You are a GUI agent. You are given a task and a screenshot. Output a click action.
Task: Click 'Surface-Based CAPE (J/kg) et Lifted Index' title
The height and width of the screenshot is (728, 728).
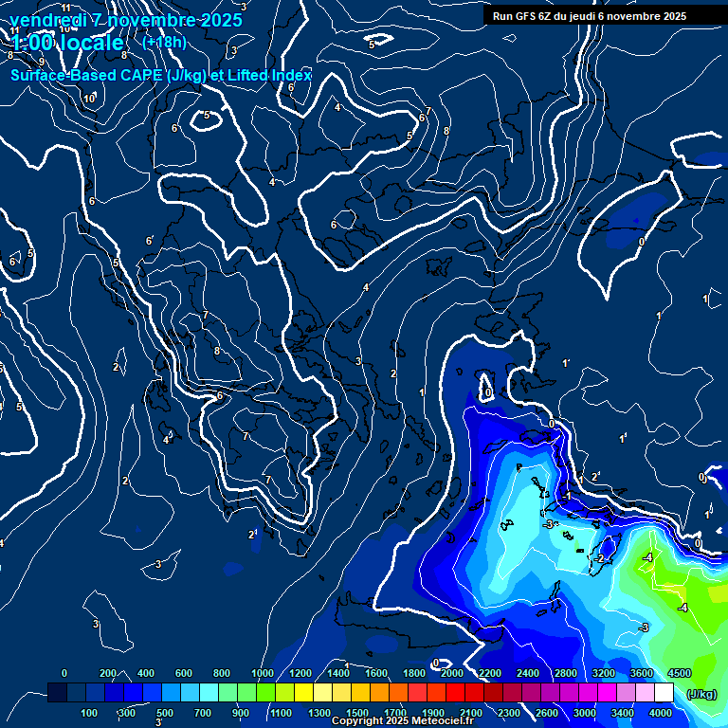click(x=160, y=75)
